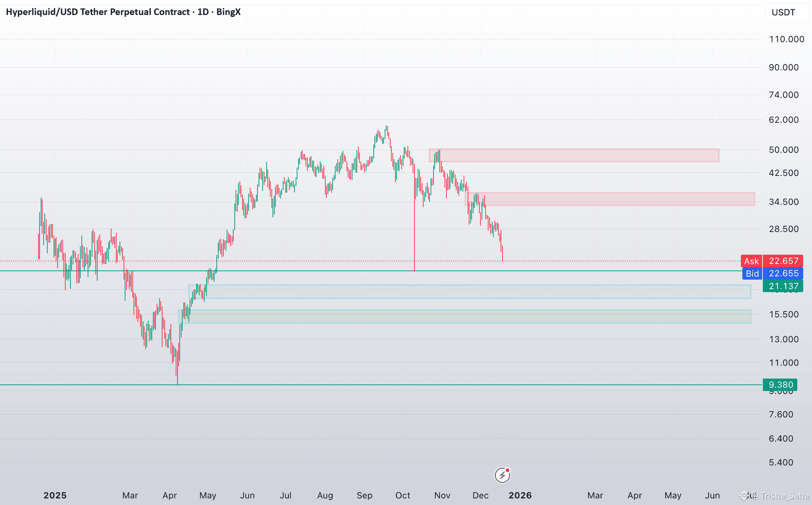
Task: Click the 2025 year label on time axis
Action: (55, 495)
